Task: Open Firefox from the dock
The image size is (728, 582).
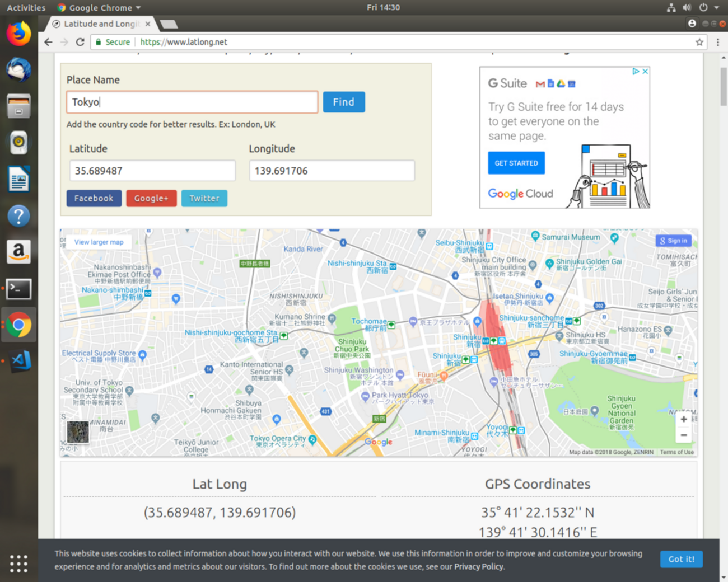Action: coord(18,33)
